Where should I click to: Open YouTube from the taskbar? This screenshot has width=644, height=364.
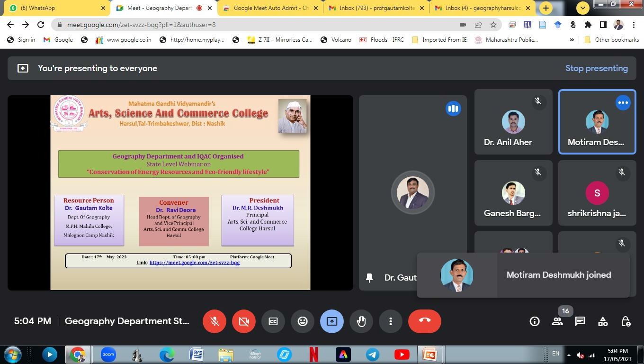coord(402,355)
